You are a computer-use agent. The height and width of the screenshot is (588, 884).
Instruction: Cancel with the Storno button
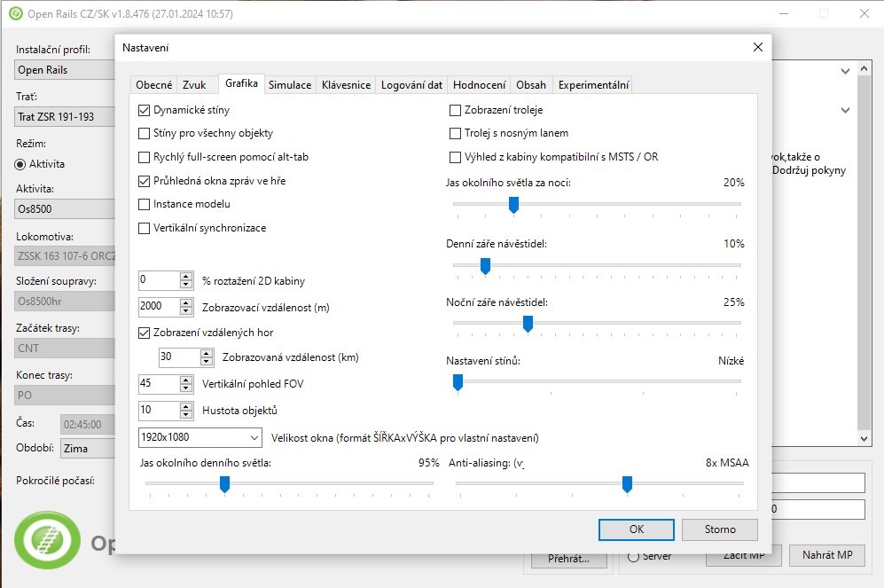click(720, 529)
